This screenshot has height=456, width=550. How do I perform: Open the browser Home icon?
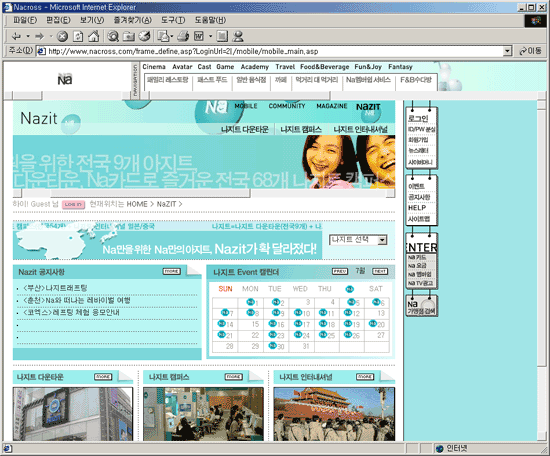[93, 36]
